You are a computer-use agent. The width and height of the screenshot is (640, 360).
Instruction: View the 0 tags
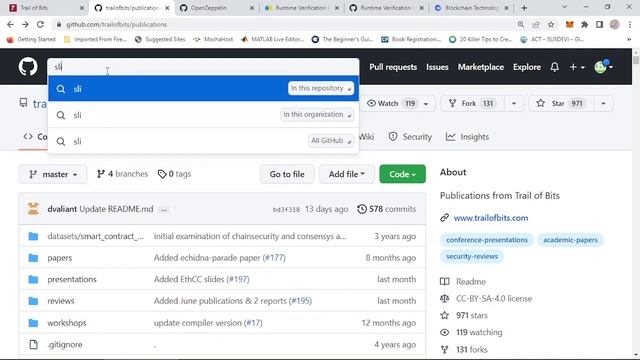click(x=174, y=174)
